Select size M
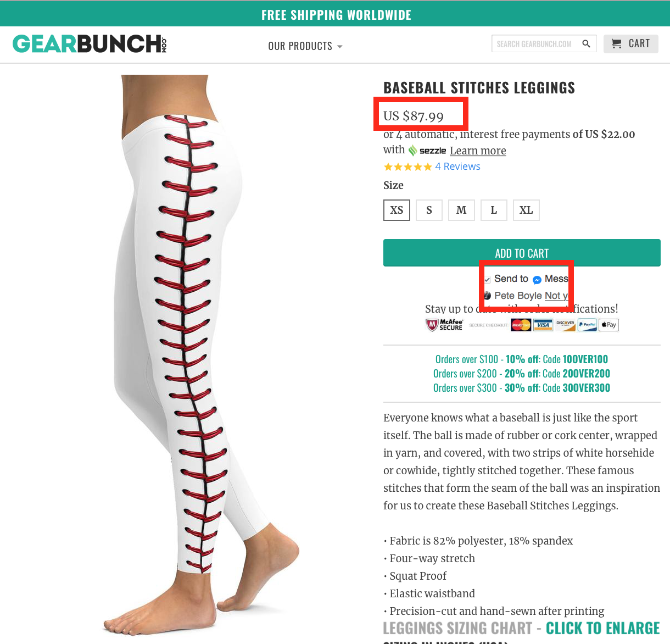The height and width of the screenshot is (644, 670). pos(461,210)
